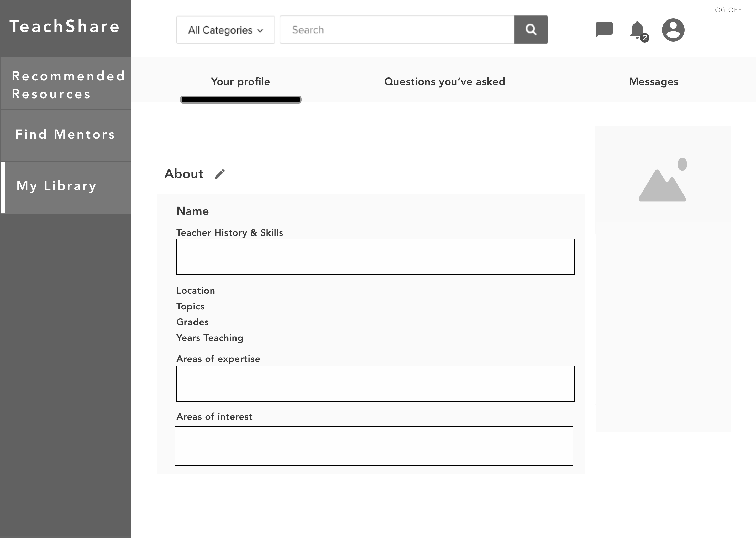Click the profile picture placeholder image

[663, 180]
